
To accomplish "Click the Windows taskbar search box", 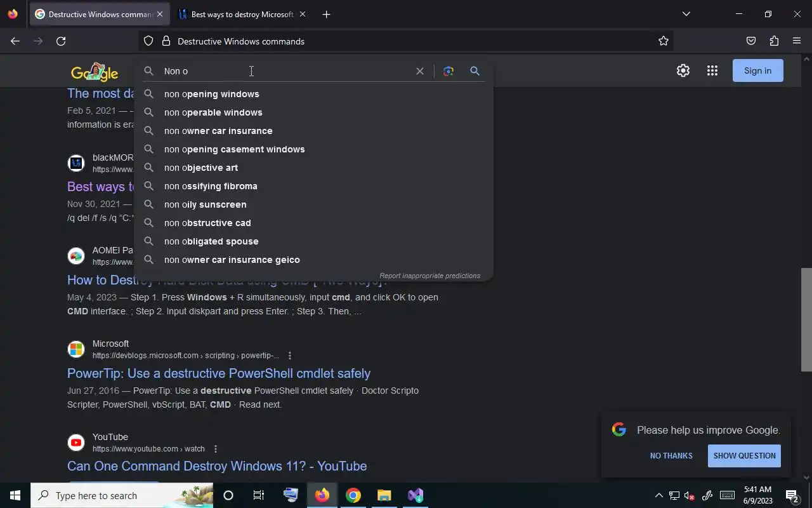I will (122, 495).
